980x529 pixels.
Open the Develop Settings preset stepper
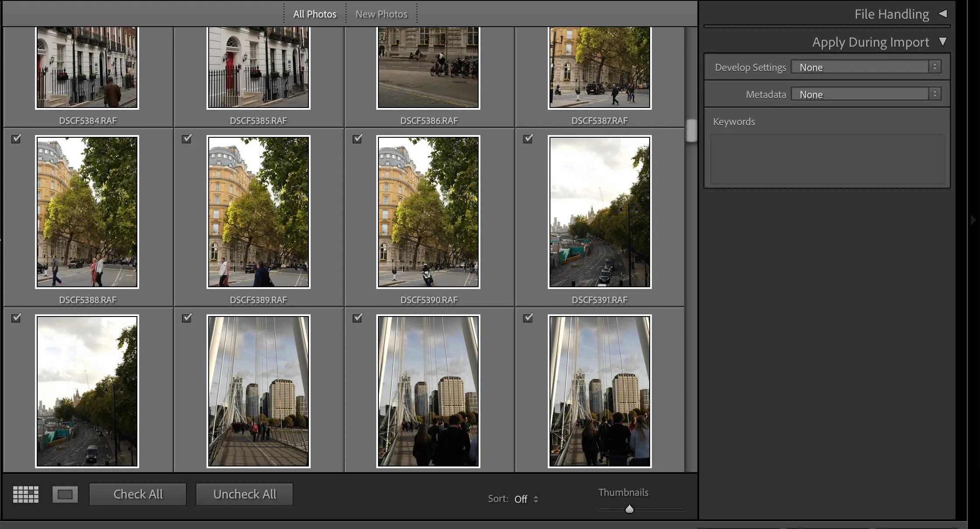pyautogui.click(x=935, y=66)
